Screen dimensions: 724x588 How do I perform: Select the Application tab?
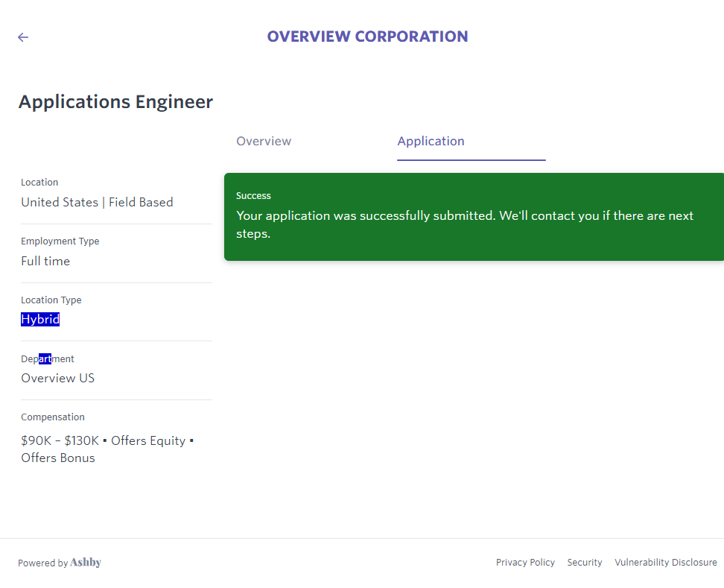click(431, 142)
